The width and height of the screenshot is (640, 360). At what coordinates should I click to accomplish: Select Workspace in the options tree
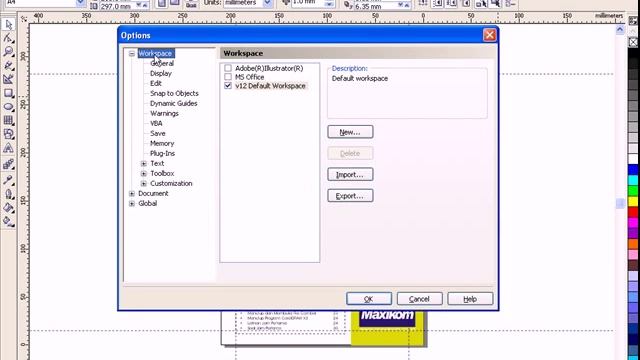(x=155, y=53)
